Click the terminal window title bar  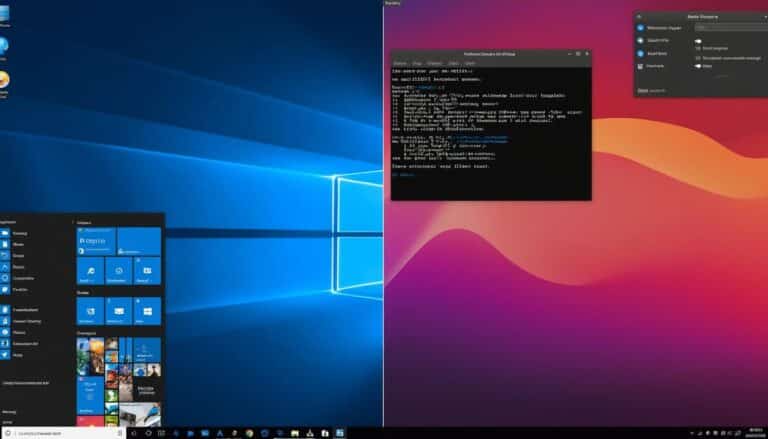click(x=491, y=54)
